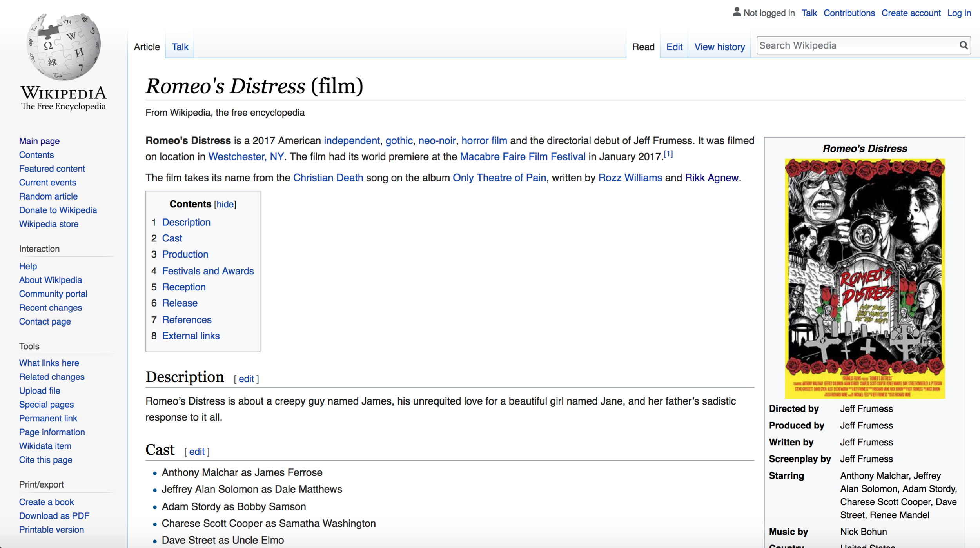The image size is (980, 548).
Task: Go to Main page in sidebar
Action: pyautogui.click(x=39, y=141)
